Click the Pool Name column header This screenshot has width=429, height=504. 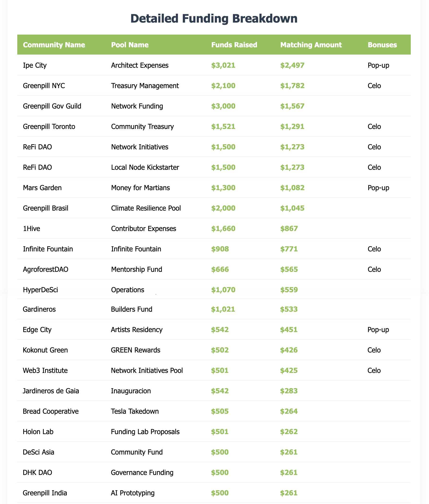pos(130,45)
